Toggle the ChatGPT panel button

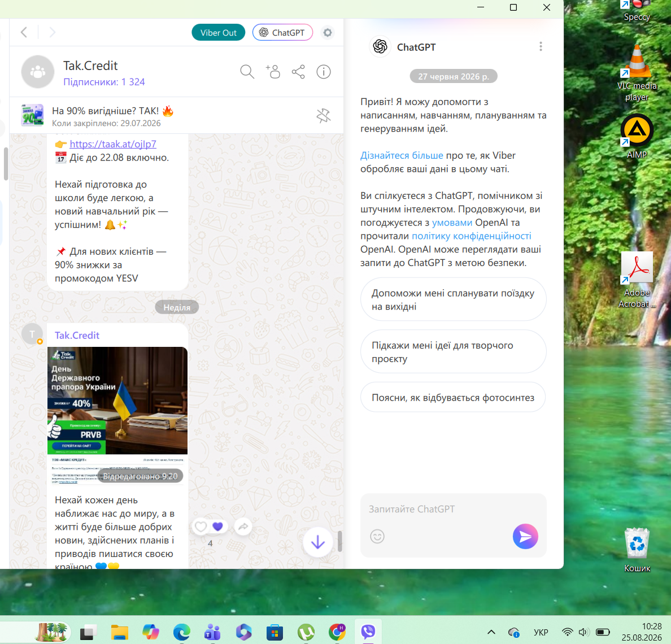(282, 33)
